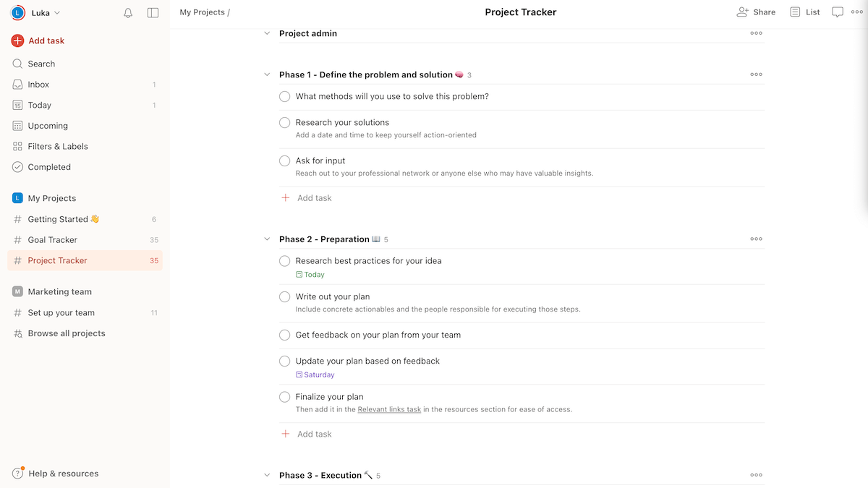
Task: Complete the 'Ask for input' task
Action: coord(284,160)
